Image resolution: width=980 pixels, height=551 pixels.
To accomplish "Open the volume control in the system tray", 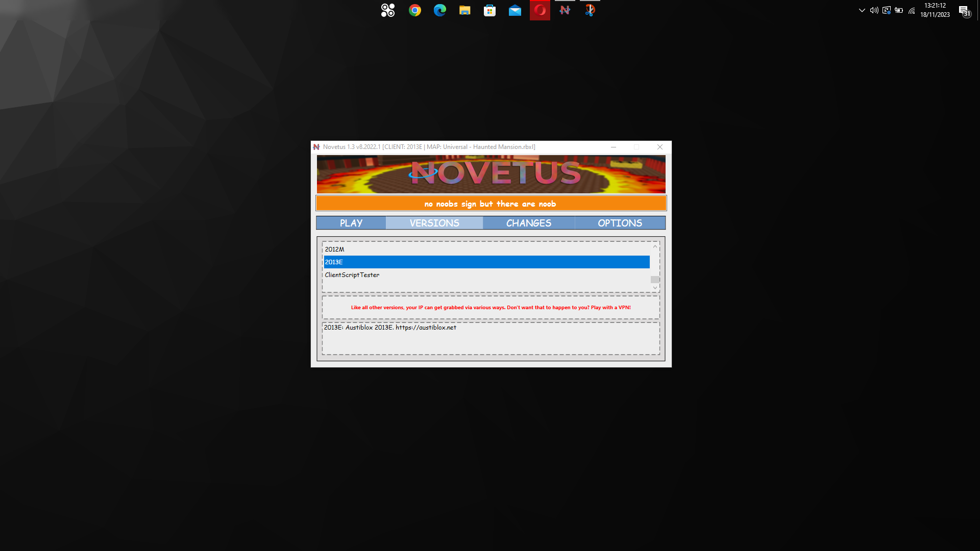I will [873, 10].
